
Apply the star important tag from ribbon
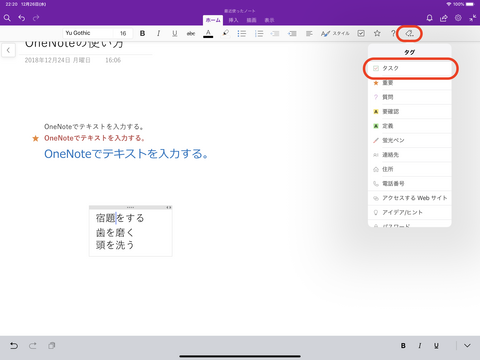pyautogui.click(x=377, y=33)
